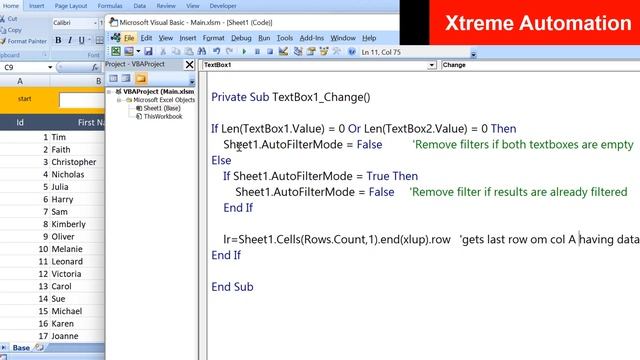Click the Save icon in the VBA toolbar
The height and width of the screenshot is (360, 640).
coord(148,51)
